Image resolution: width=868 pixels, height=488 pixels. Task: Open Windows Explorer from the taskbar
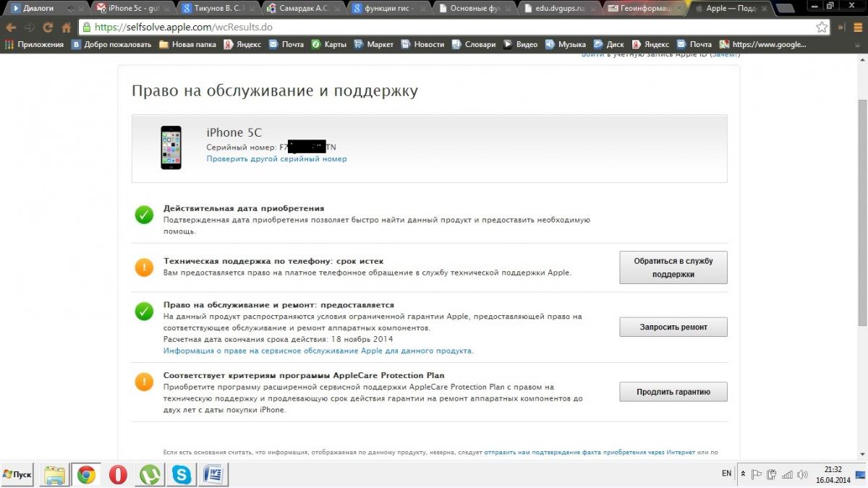[x=55, y=475]
